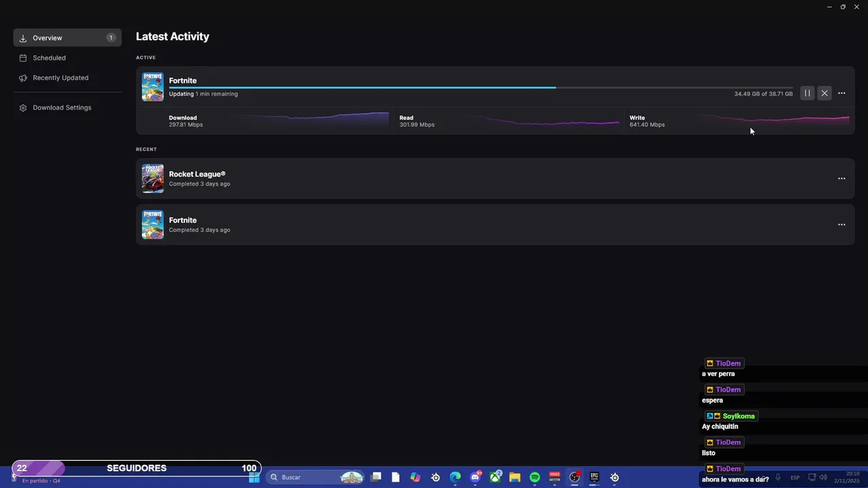This screenshot has width=868, height=488.
Task: Click the '641.40 Mbps' write value
Action: (647, 125)
